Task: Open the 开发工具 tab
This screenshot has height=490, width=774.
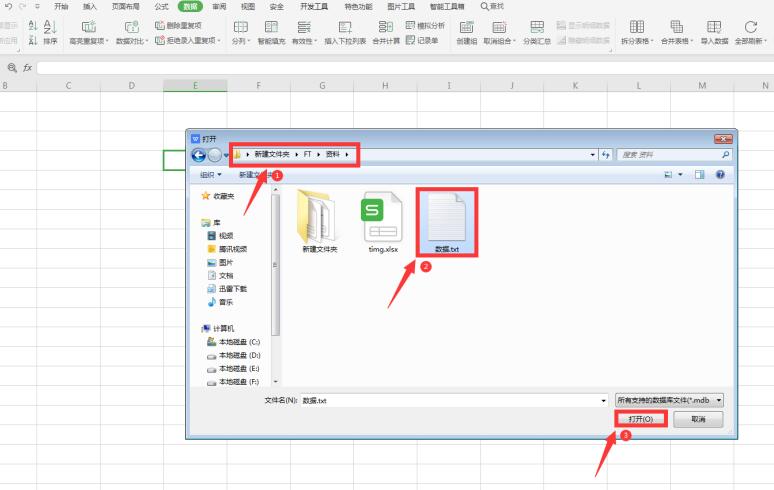Action: point(314,6)
